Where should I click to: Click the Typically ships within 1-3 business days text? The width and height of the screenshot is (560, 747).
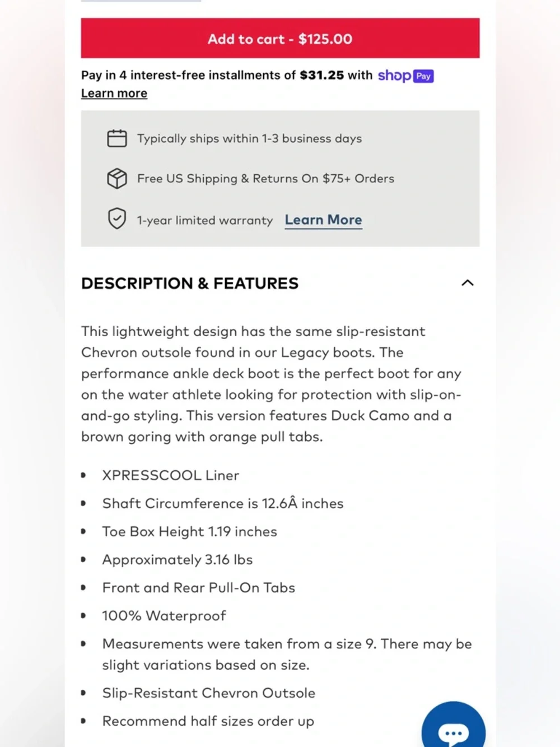[250, 138]
